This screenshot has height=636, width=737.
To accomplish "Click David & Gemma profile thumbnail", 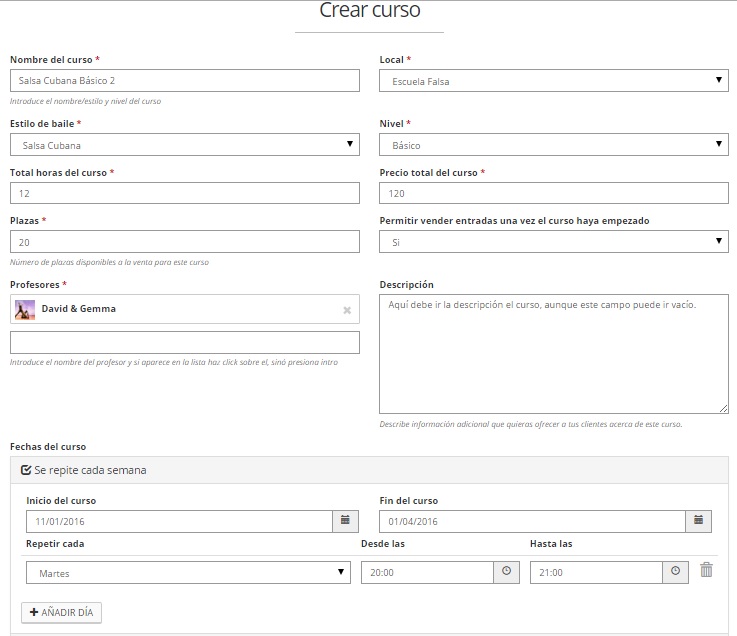I will [x=25, y=310].
